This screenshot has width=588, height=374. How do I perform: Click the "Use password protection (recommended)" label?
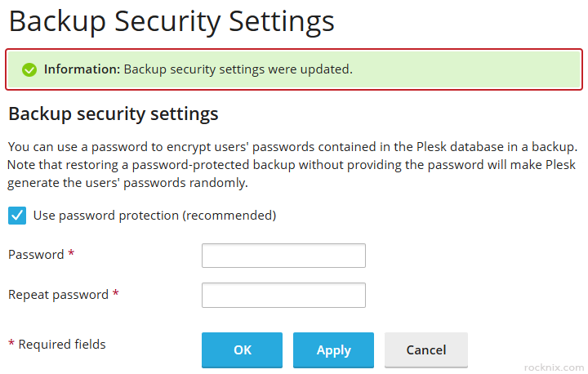[154, 216]
